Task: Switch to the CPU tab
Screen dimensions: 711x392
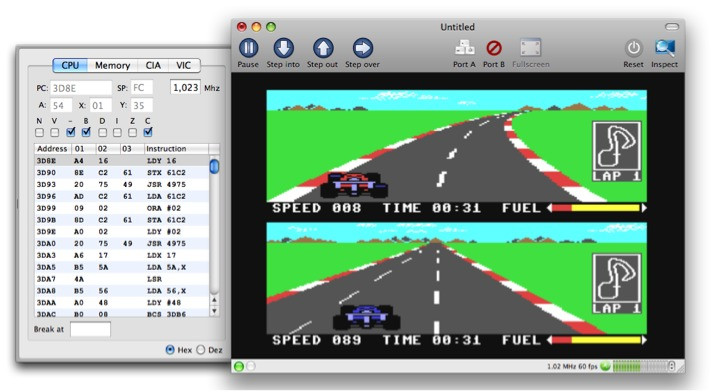Action: point(70,65)
